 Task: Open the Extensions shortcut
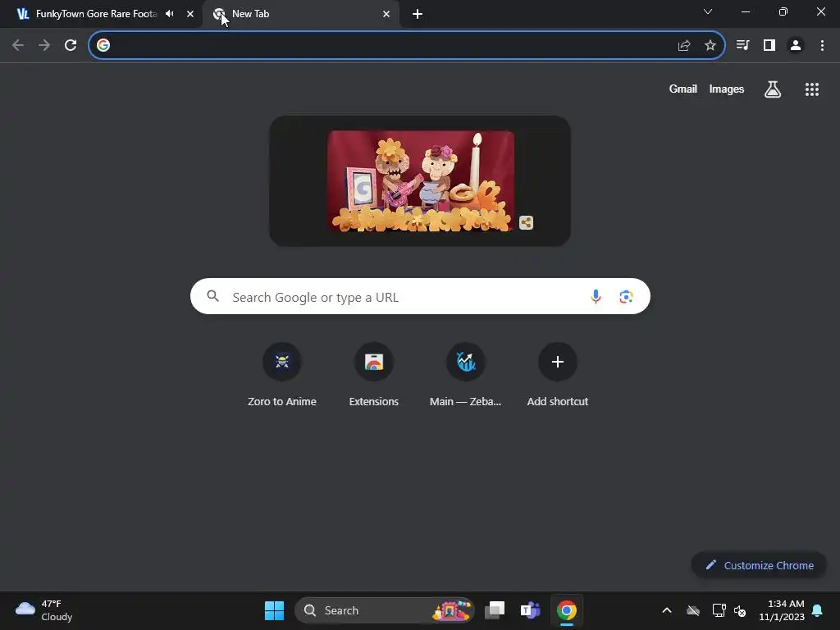tap(374, 375)
